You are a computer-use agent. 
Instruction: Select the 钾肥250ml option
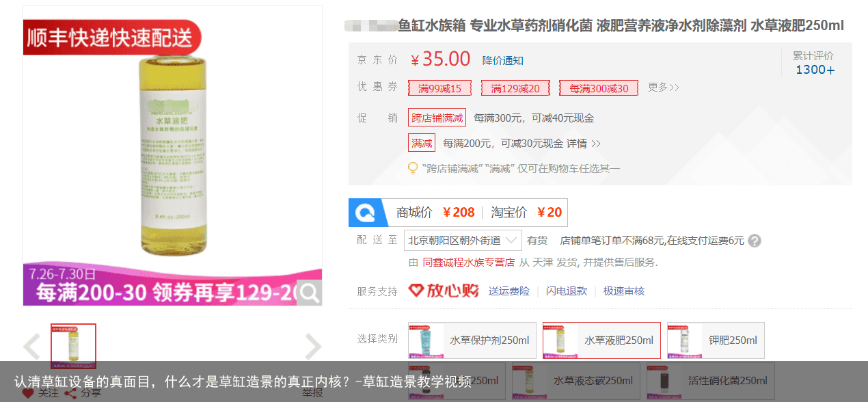tap(716, 340)
